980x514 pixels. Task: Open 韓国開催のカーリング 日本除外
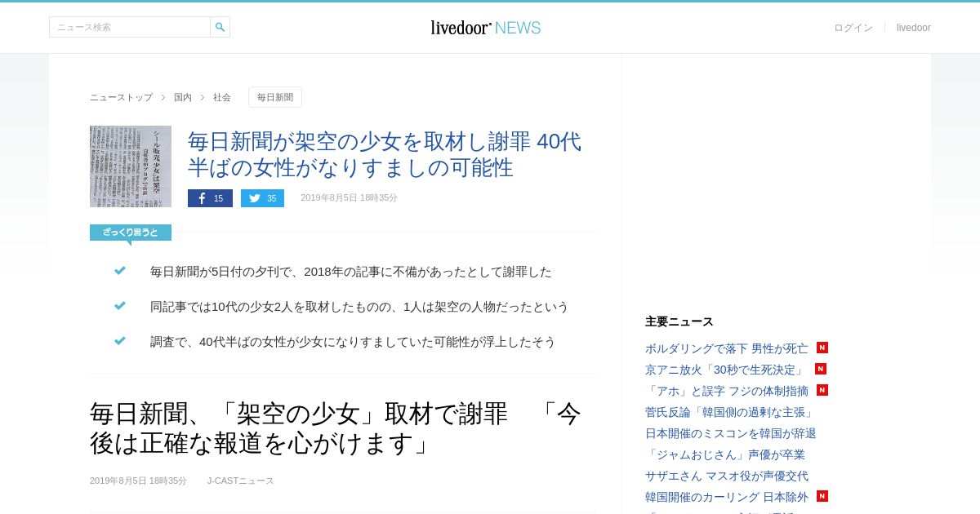(x=727, y=497)
